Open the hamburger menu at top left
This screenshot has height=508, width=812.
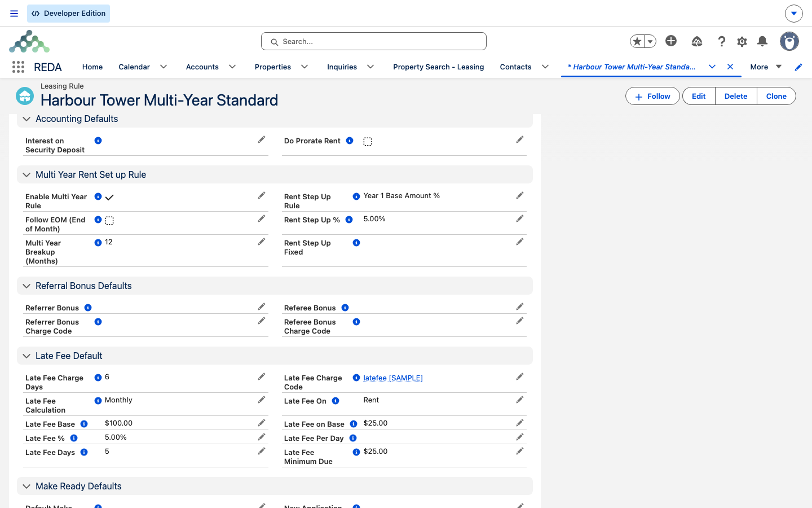14,14
